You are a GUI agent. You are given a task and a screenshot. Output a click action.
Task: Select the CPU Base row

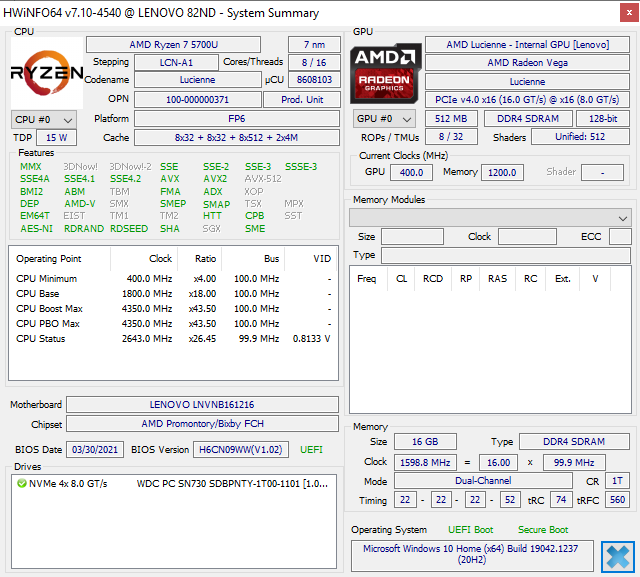point(173,294)
